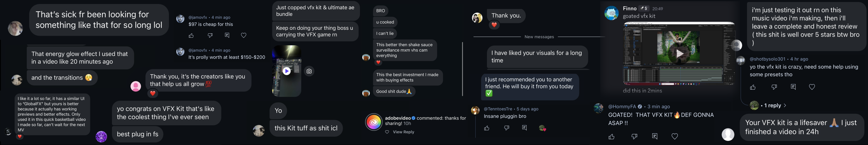
Task: Open the adobevideo profile avatar
Action: (374, 122)
